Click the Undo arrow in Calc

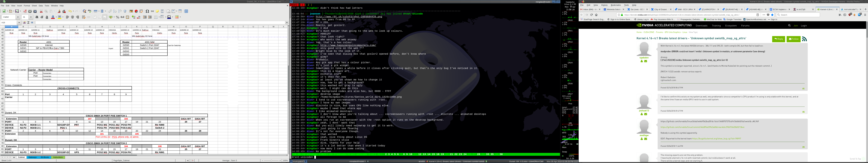(x=70, y=11)
